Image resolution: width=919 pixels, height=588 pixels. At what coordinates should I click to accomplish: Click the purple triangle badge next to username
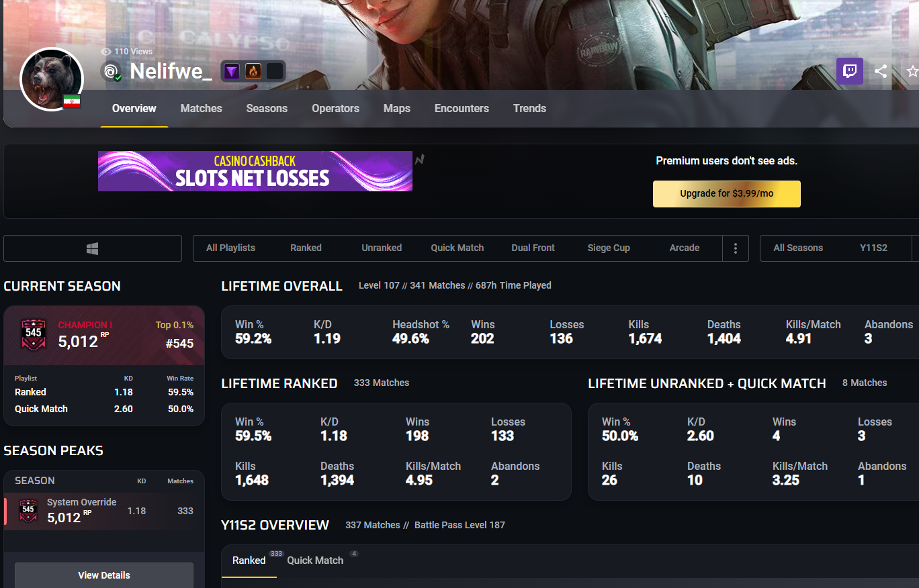232,71
